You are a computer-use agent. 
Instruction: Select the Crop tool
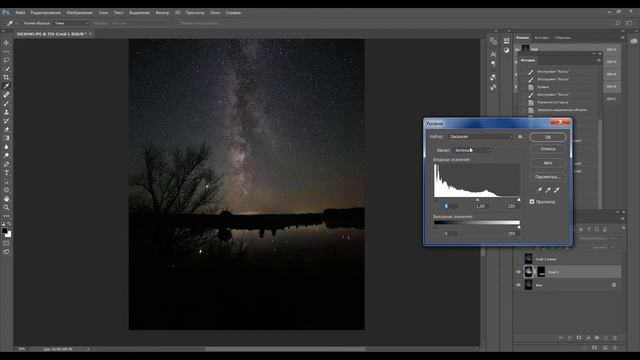click(x=6, y=77)
